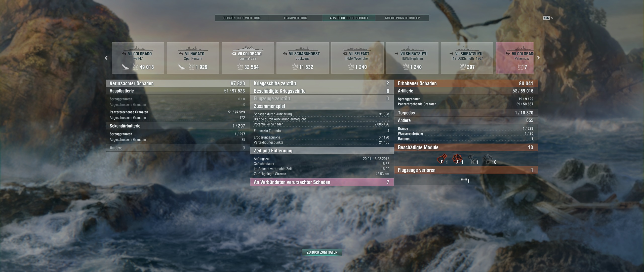Select the highlighted Pshemozz Colorado card
Screen dimensions: 644x272
tap(515, 58)
